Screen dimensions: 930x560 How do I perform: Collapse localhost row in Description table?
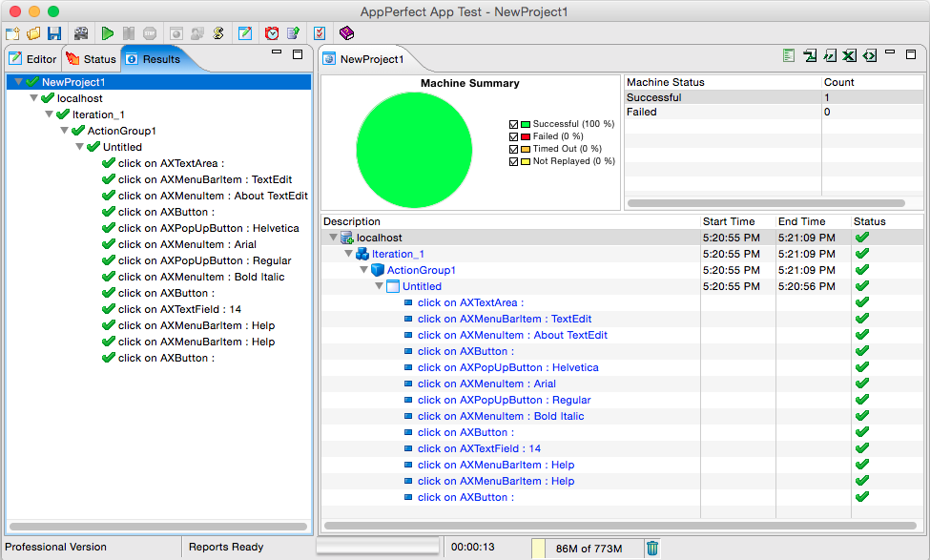[x=333, y=238]
